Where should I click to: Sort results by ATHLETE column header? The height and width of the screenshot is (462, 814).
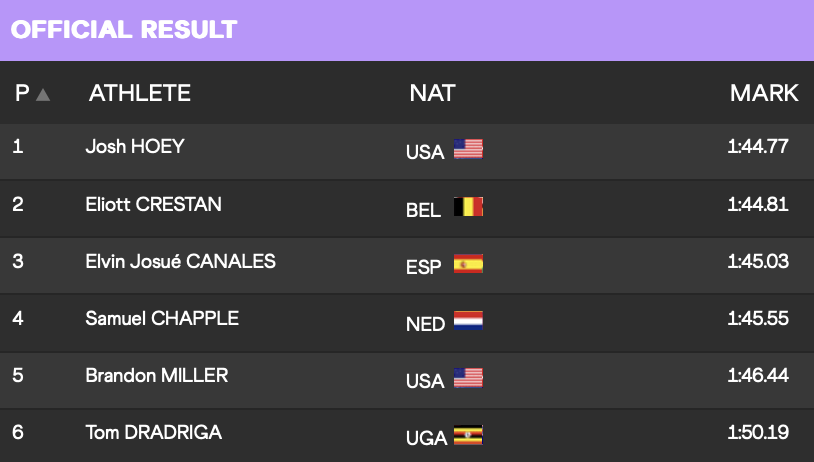[140, 93]
